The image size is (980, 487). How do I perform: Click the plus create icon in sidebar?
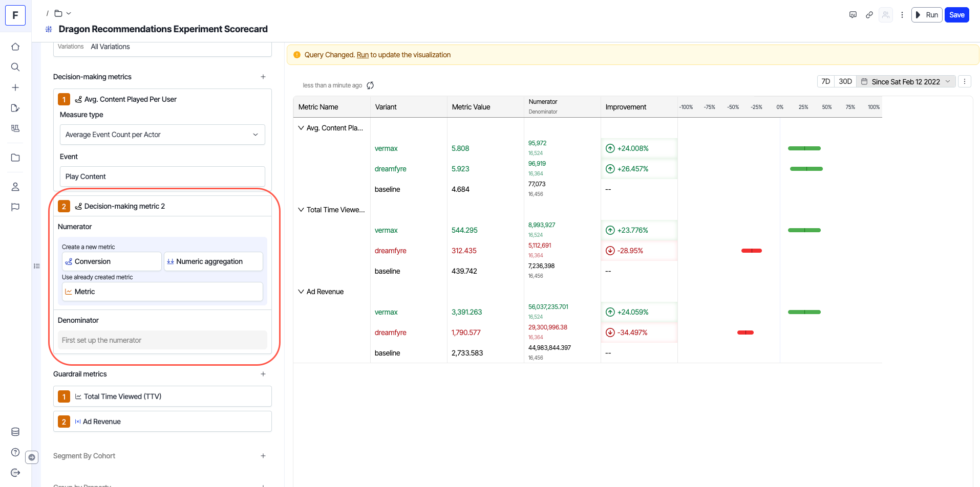point(15,87)
